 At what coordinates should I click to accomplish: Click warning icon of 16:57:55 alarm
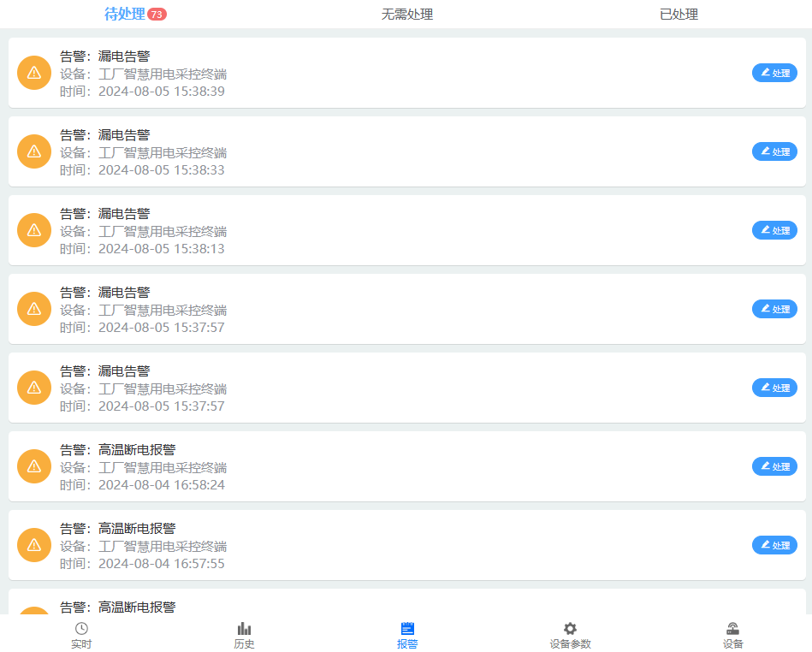point(34,545)
